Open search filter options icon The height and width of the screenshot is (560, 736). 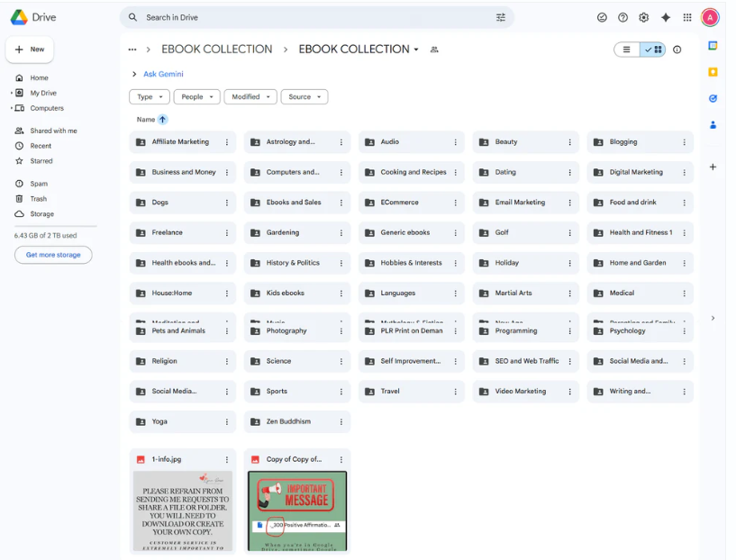(x=501, y=17)
